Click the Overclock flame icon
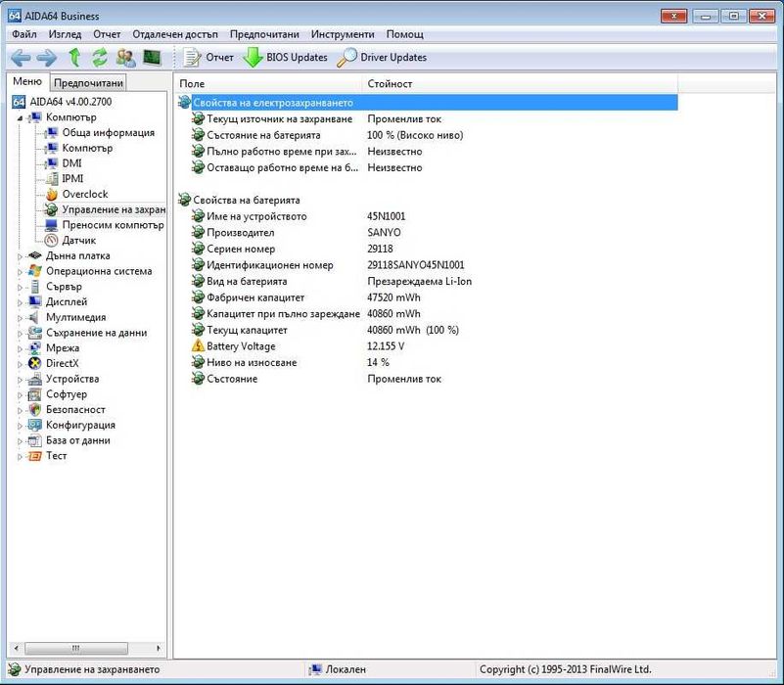 pyautogui.click(x=51, y=194)
